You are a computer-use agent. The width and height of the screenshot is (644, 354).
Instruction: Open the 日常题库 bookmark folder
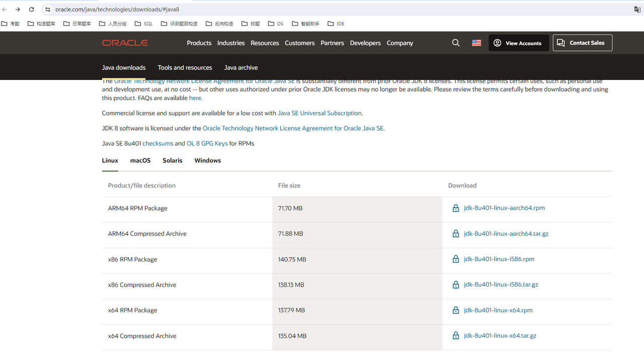point(77,24)
